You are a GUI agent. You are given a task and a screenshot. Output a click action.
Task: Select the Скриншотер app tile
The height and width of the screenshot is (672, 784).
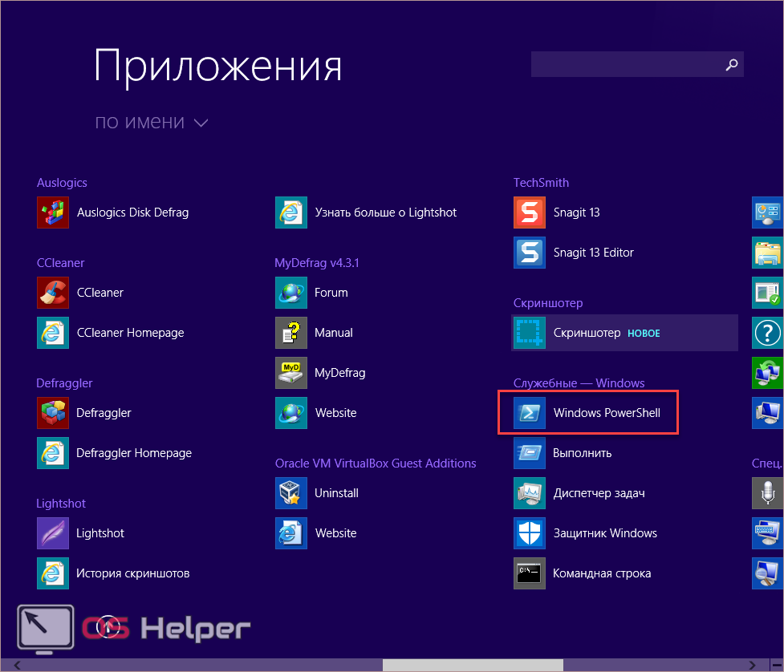point(624,333)
